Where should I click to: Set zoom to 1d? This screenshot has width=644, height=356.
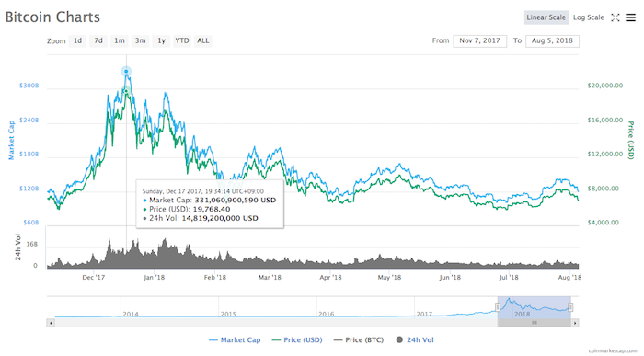pyautogui.click(x=77, y=40)
